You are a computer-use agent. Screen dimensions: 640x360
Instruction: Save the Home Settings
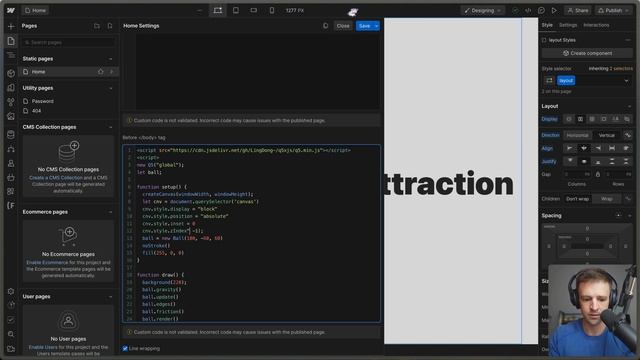[364, 26]
